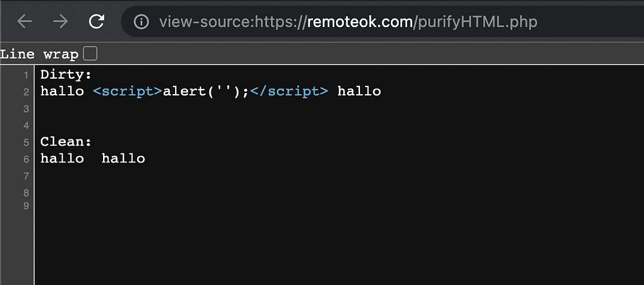Click line number 6 in gutter
Image resolution: width=644 pixels, height=285 pixels.
click(x=26, y=159)
